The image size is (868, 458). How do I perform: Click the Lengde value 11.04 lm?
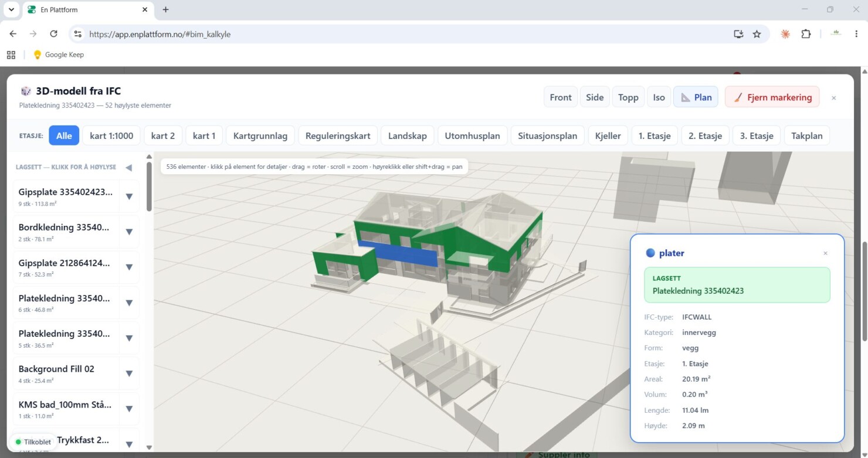coord(696,410)
